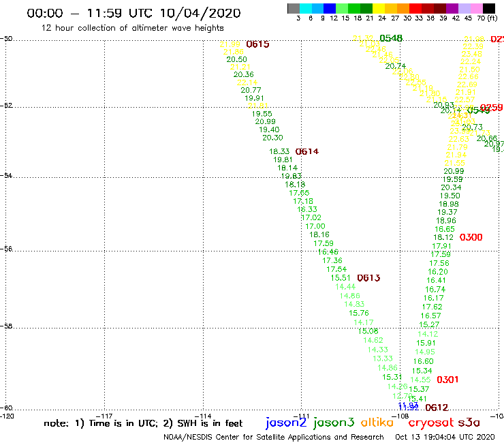
Task: Click the longitude axis label '-117'
Action: pyautogui.click(x=104, y=416)
